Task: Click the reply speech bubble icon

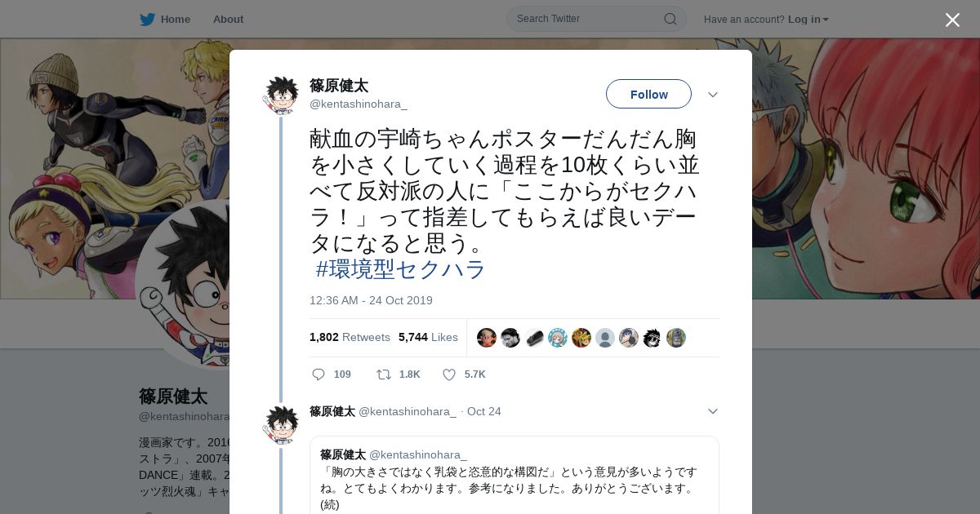Action: (318, 374)
